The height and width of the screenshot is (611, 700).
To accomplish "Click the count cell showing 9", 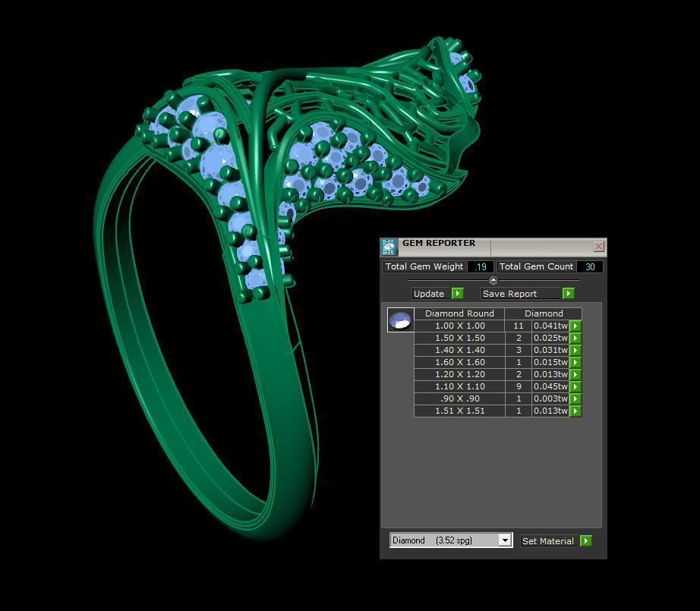I will (519, 386).
